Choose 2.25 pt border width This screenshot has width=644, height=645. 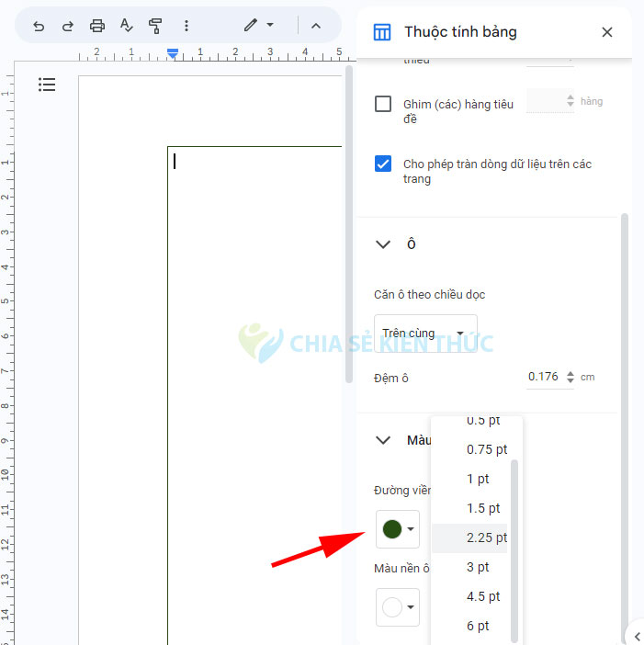tap(469, 538)
